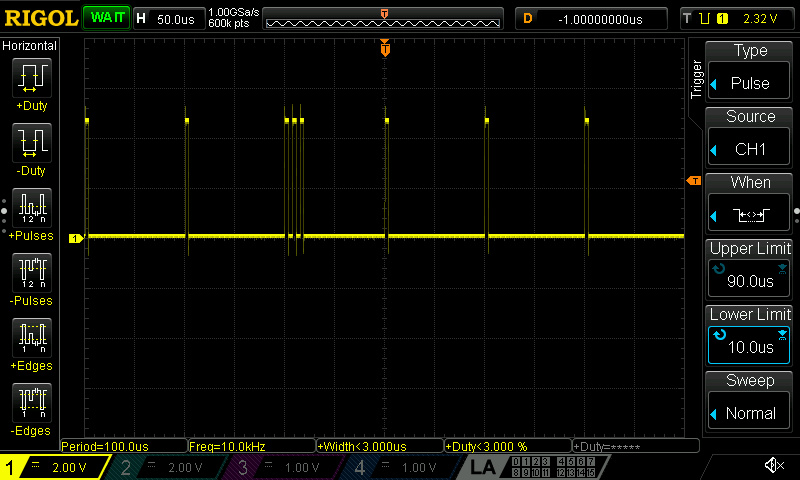Click the WAIT run status button

[x=106, y=18]
